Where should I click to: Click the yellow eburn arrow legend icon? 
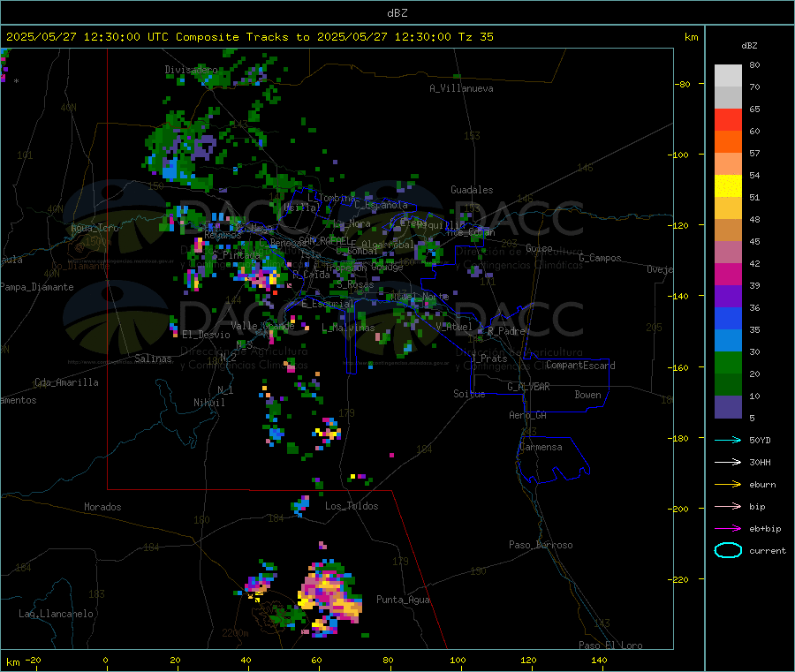click(728, 485)
